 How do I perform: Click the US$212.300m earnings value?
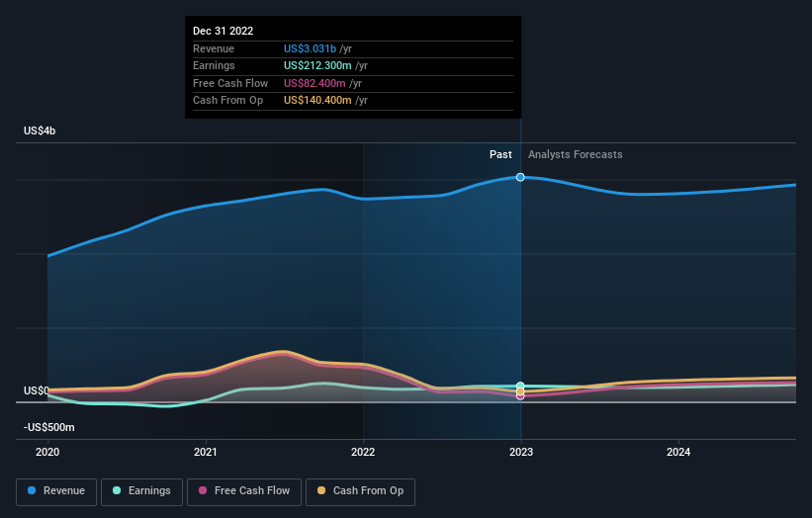317,65
